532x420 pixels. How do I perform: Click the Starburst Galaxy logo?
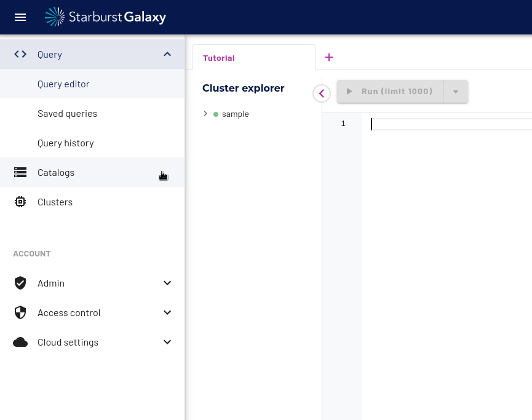[106, 17]
